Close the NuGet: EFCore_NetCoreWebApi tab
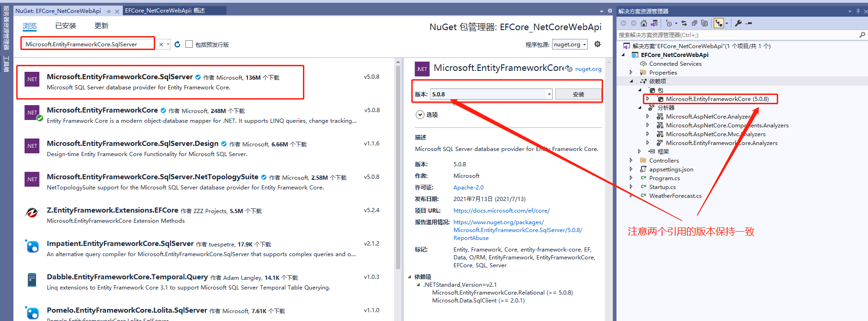Screen dimensions: 868x321 pyautogui.click(x=117, y=11)
